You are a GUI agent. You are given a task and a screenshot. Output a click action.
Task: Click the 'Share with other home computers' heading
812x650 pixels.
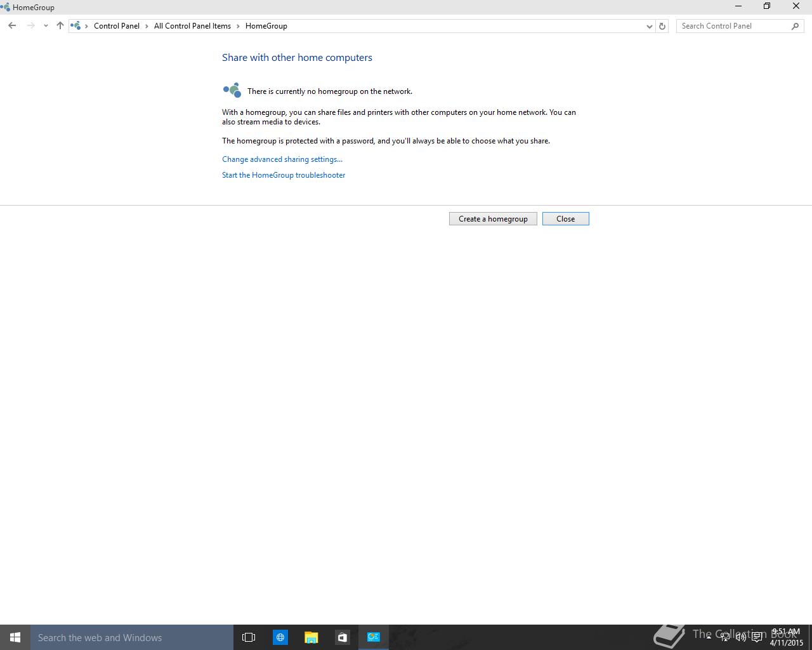[x=297, y=58]
